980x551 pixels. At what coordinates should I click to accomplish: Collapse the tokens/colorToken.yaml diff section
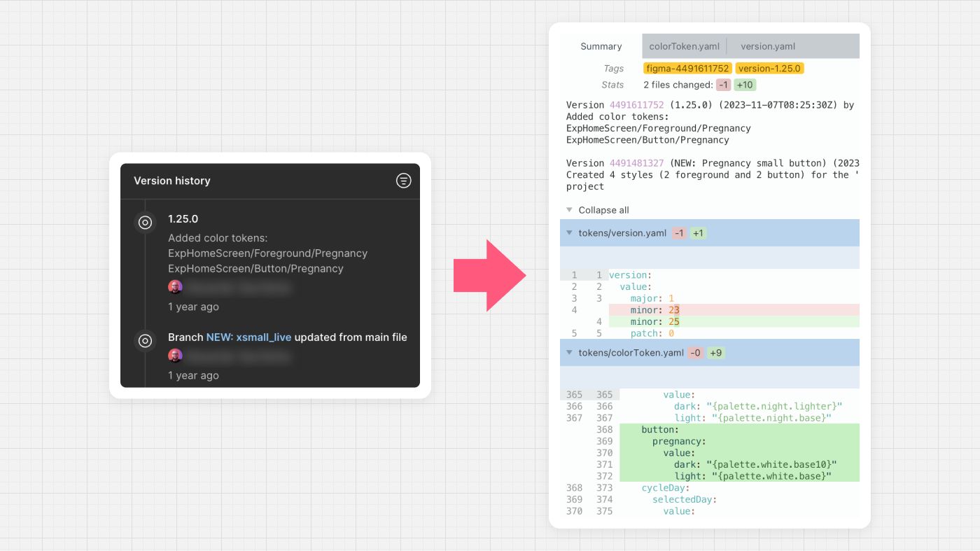pyautogui.click(x=570, y=353)
